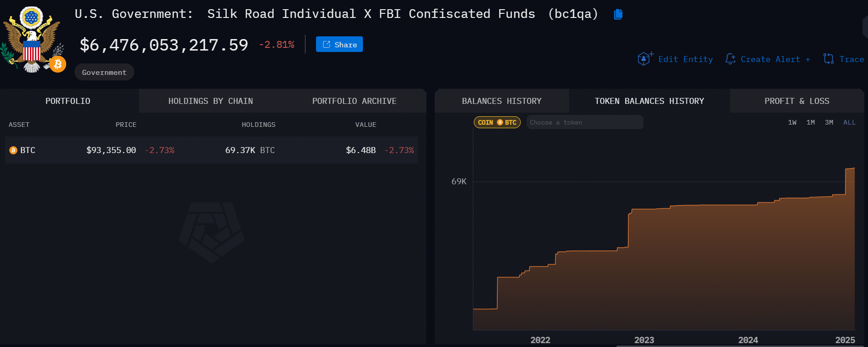Select the 1W time range
Screen dimensions: 868x347
792,122
